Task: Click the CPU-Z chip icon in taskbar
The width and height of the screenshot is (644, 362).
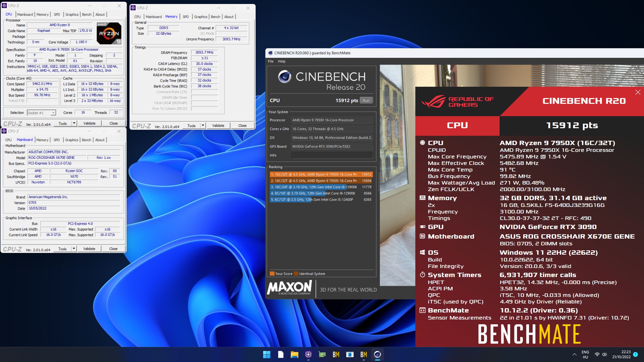Action: 308,354
